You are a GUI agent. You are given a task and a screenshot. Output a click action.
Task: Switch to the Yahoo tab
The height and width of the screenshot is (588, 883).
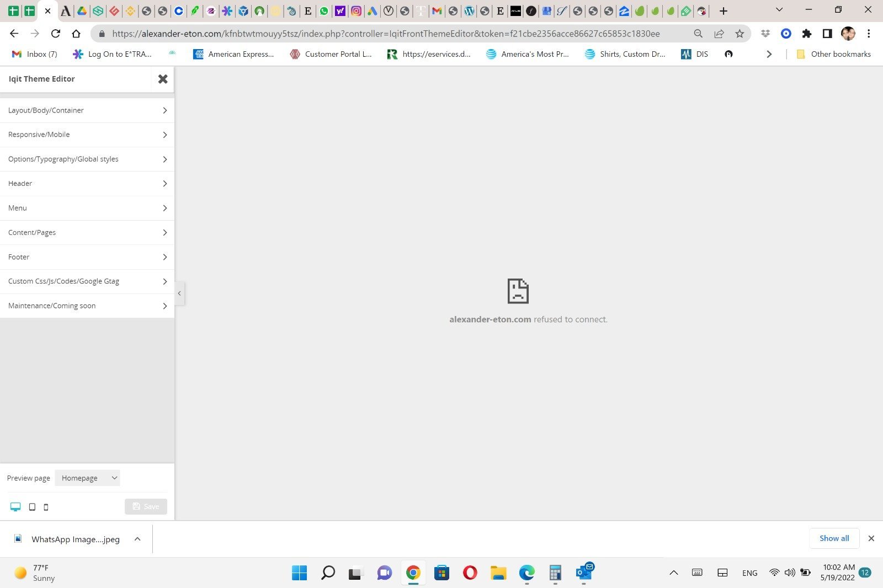tap(340, 11)
